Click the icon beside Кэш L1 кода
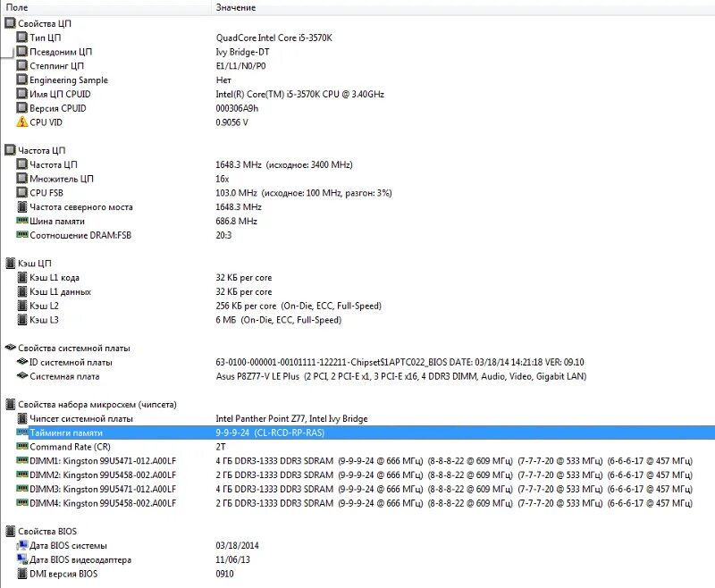The image size is (715, 588). [21, 277]
